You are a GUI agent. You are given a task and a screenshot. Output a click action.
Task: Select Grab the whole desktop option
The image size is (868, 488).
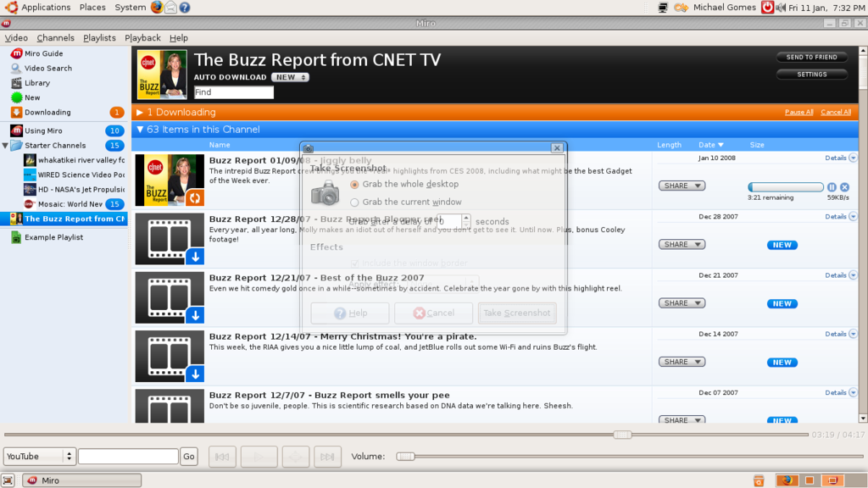pos(404,184)
